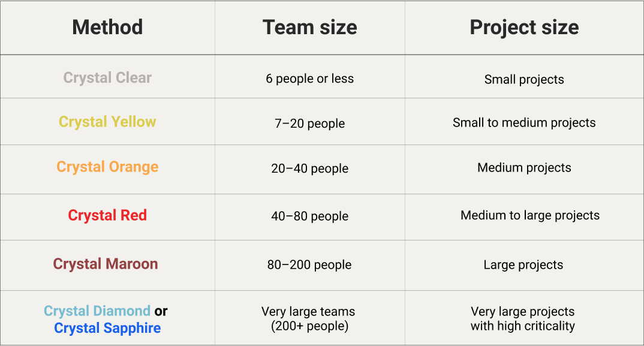Click the '20–40 people' cell
The height and width of the screenshot is (346, 644).
point(309,169)
